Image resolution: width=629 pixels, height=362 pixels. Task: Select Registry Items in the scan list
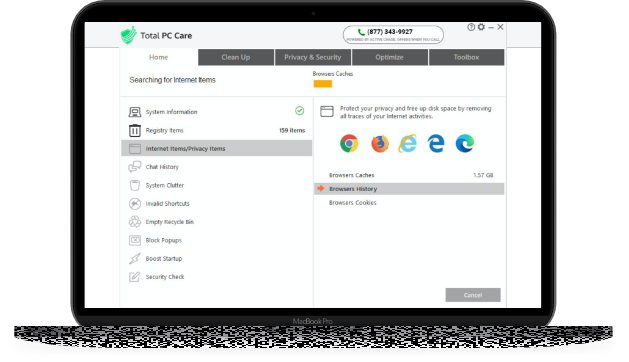(x=217, y=130)
